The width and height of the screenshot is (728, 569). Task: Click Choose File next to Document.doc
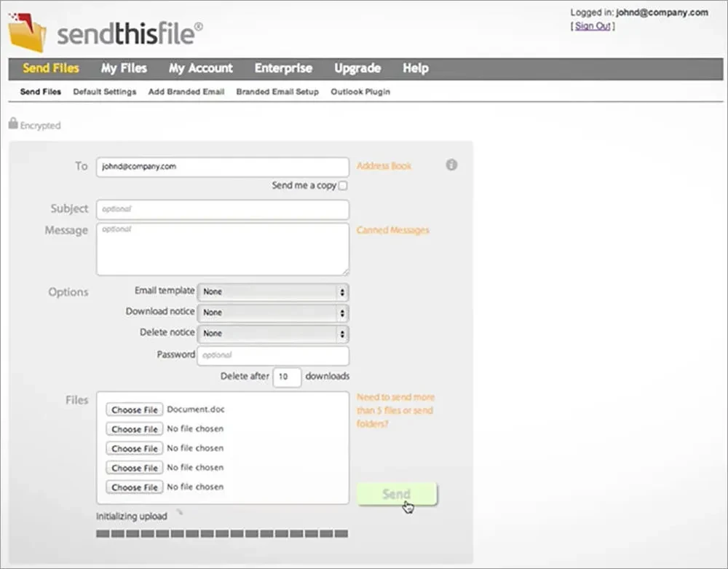135,410
